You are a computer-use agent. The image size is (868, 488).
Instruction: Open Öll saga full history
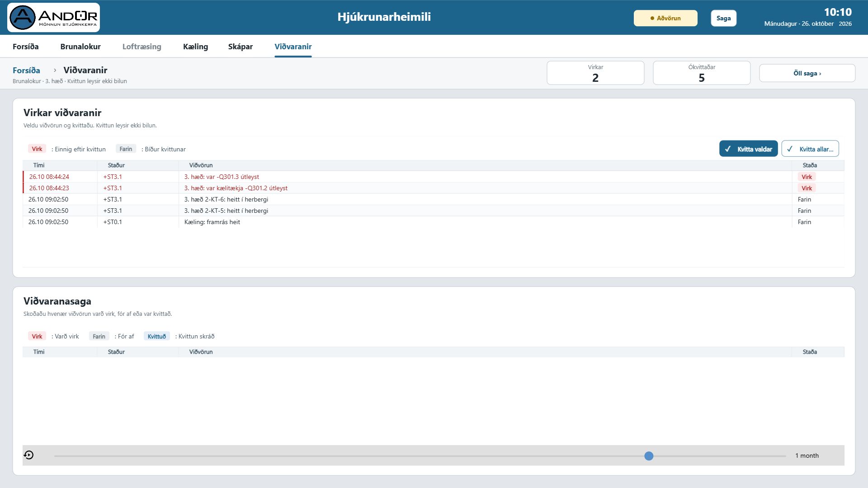click(x=807, y=73)
